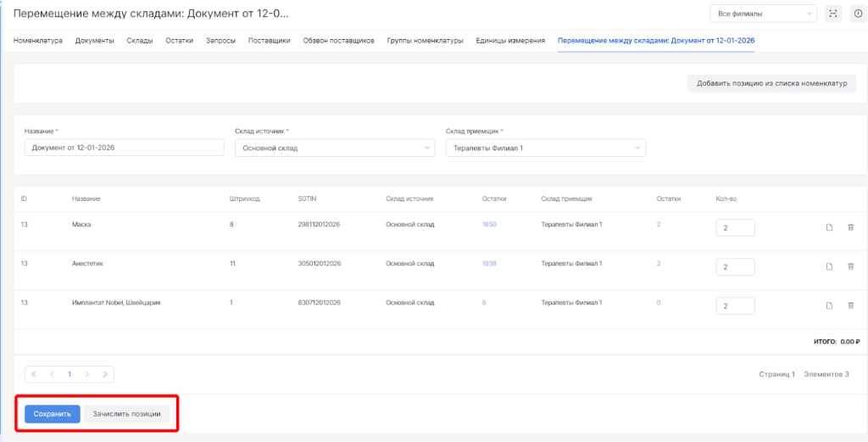Click the Название document name field
This screenshot has width=868, height=442.
click(124, 148)
